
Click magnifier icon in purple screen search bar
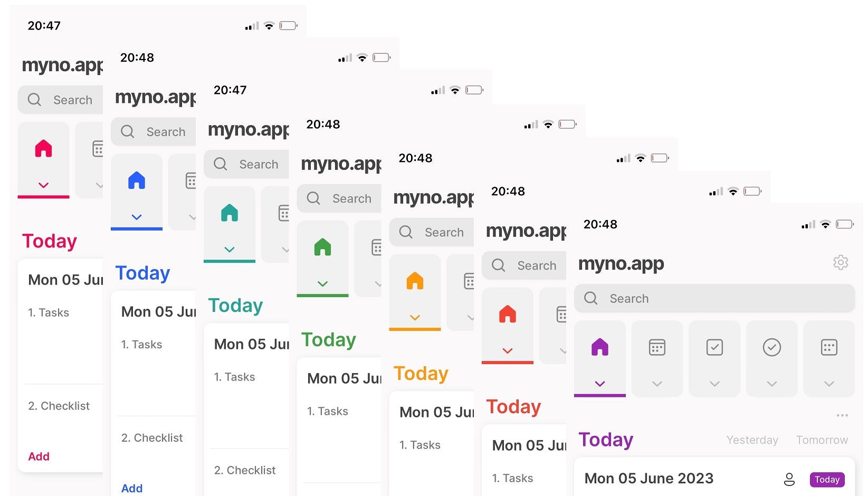click(x=591, y=298)
